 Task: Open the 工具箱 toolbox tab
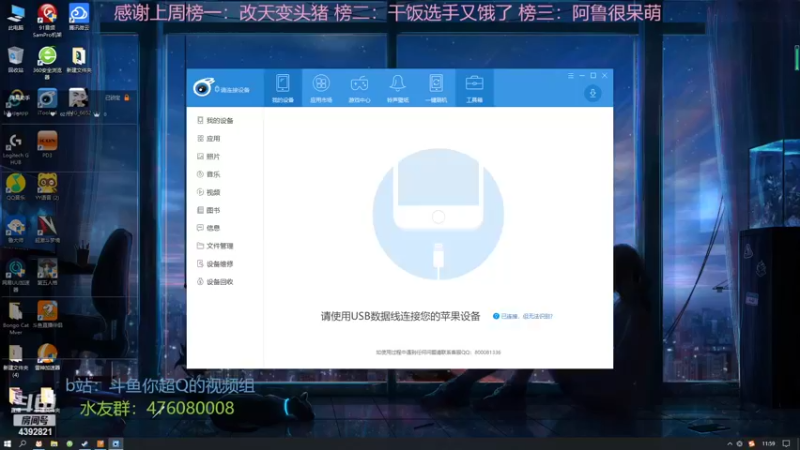tap(474, 88)
